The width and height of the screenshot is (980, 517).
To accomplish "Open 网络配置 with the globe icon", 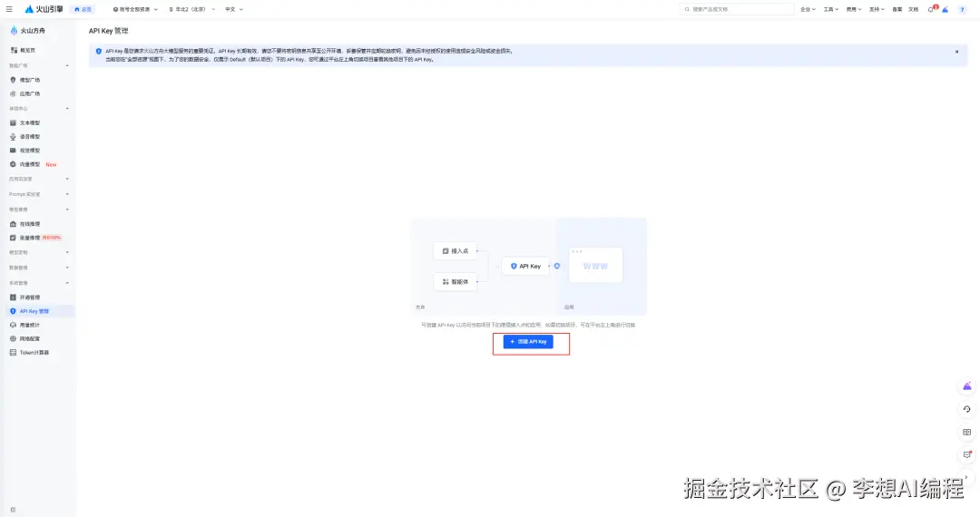I will (25, 338).
